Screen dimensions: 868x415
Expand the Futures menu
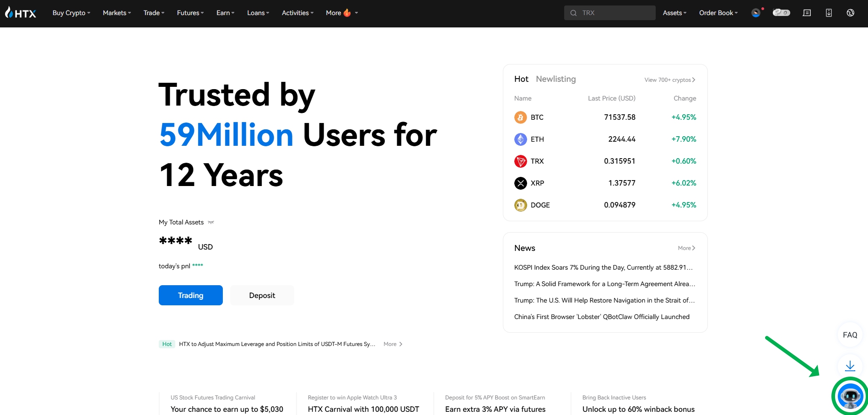point(190,13)
